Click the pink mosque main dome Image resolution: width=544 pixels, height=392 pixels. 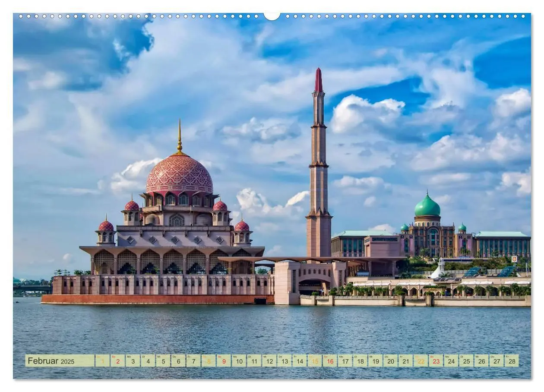[179, 174]
